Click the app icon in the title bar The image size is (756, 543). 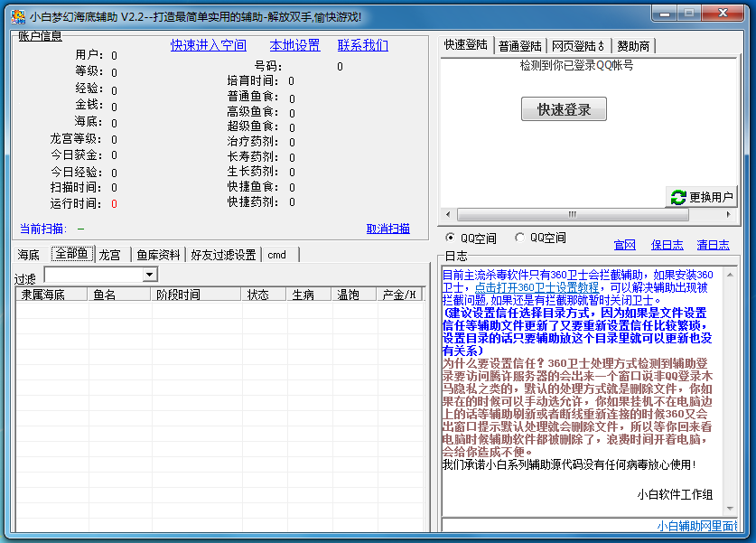tap(18, 17)
